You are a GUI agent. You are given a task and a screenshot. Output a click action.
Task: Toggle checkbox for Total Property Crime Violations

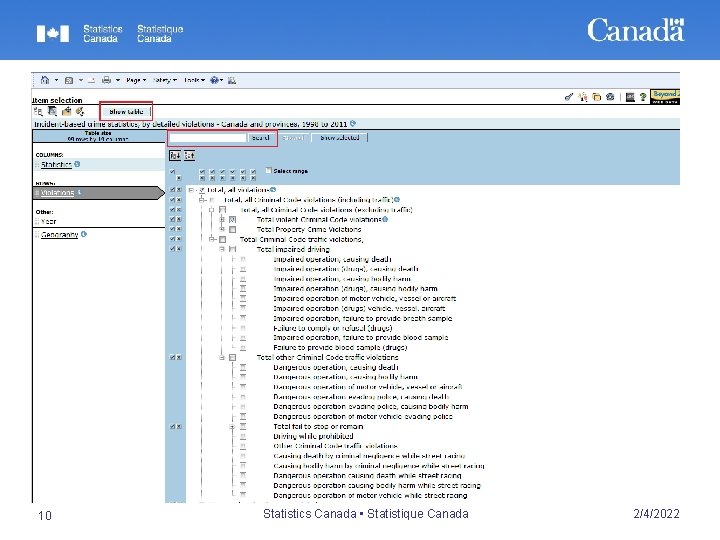(232, 230)
